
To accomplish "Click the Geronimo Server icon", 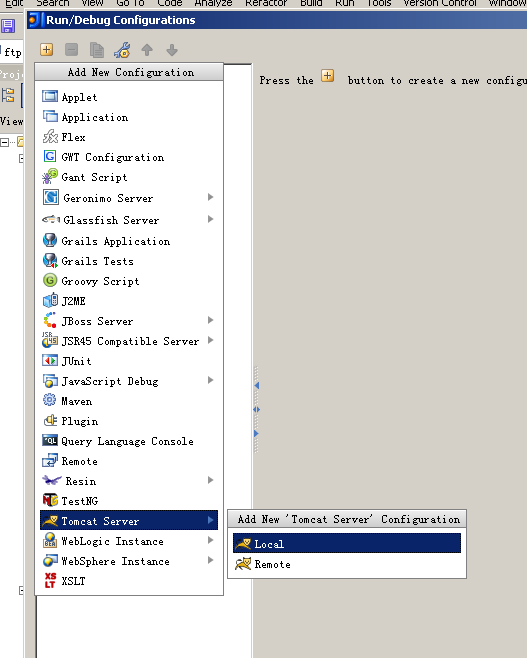I will (x=51, y=197).
